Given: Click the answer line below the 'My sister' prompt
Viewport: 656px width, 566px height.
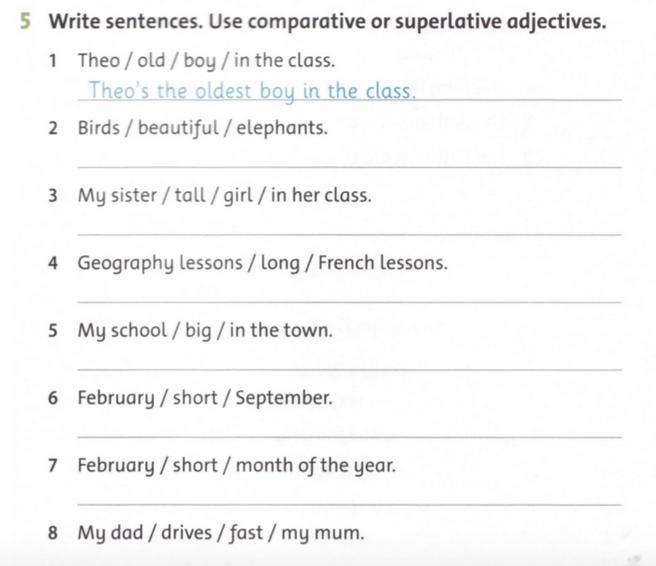Looking at the screenshot, I should (348, 232).
